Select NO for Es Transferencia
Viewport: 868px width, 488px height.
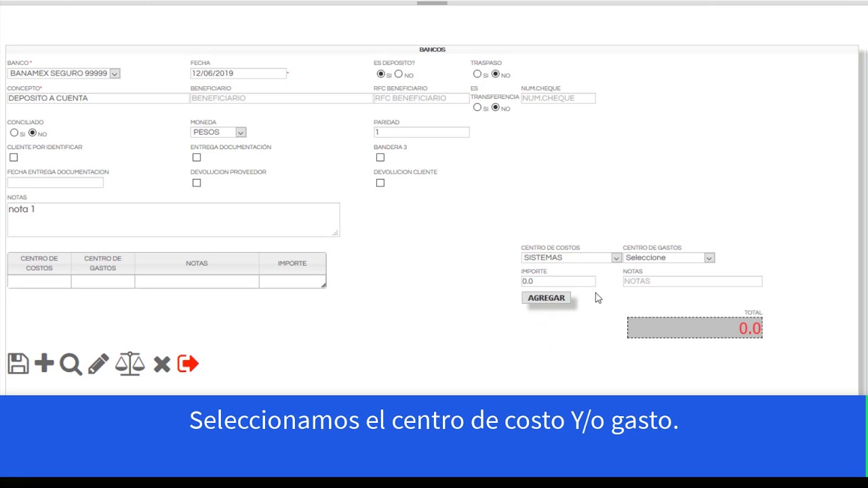(496, 107)
